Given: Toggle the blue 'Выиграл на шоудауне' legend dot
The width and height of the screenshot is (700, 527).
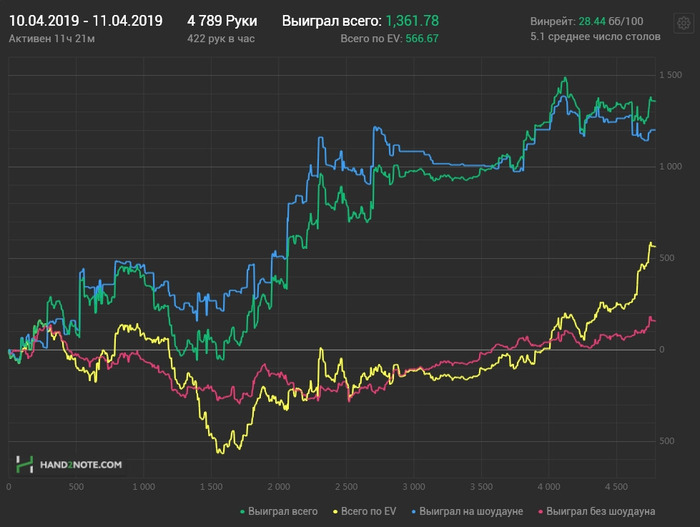Looking at the screenshot, I should [x=414, y=512].
